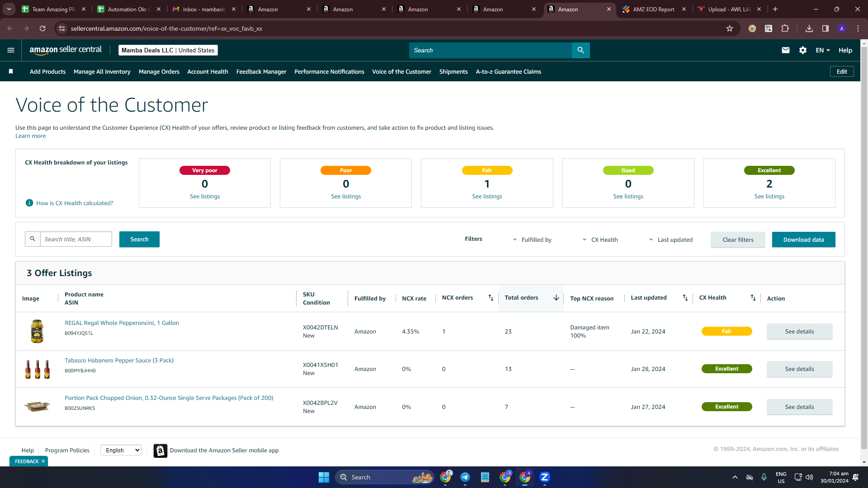Bookmark this page with the star icon

pos(730,28)
